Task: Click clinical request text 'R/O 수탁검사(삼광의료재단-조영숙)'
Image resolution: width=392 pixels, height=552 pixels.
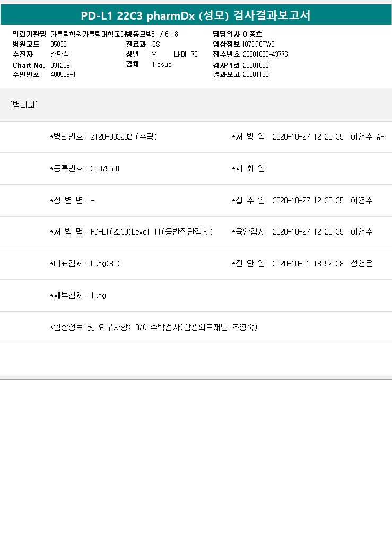Action: (196, 327)
